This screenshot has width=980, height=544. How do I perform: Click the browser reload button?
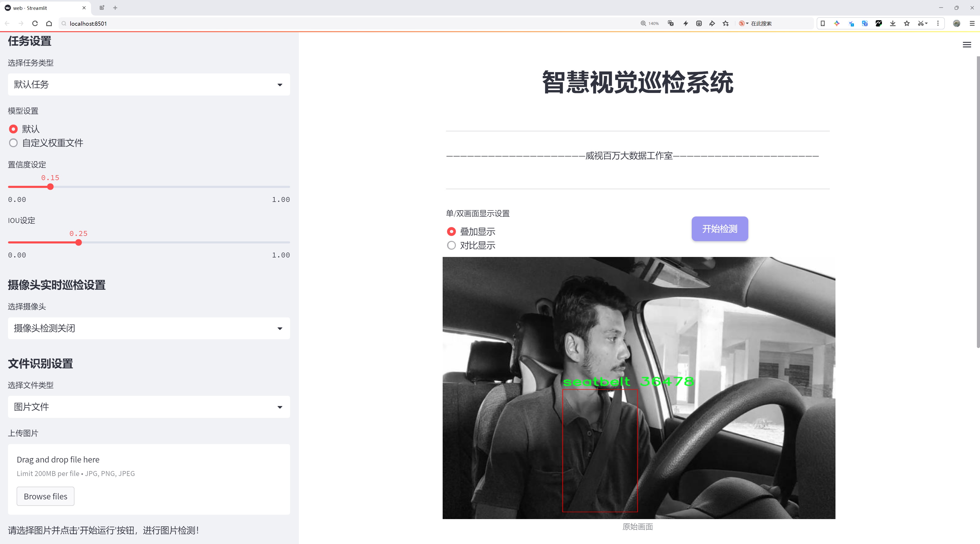(35, 23)
